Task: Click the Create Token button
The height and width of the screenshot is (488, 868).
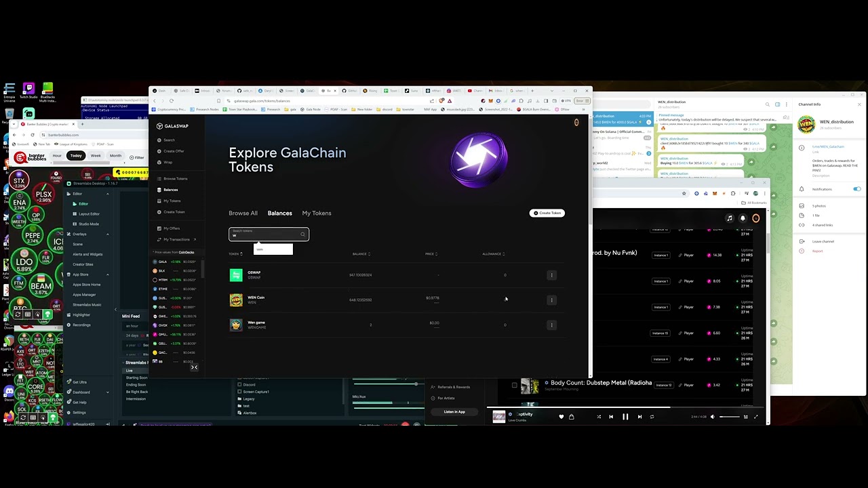Action: point(547,213)
